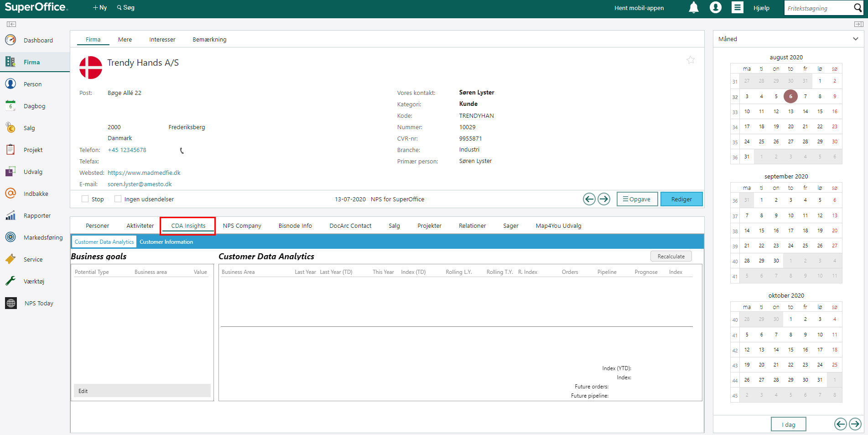
Task: Open the Indbakke inbox icon
Action: (10, 194)
